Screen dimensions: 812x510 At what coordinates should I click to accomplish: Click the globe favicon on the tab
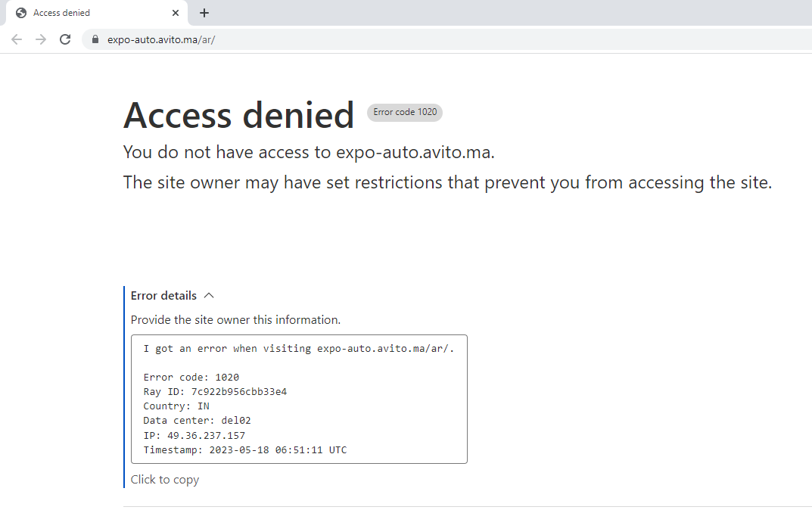click(21, 13)
